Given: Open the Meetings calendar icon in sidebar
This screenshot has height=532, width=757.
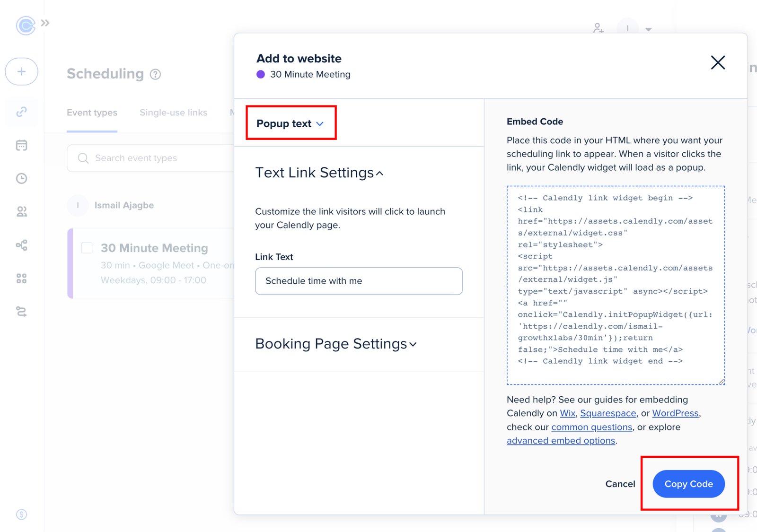Looking at the screenshot, I should (x=21, y=145).
